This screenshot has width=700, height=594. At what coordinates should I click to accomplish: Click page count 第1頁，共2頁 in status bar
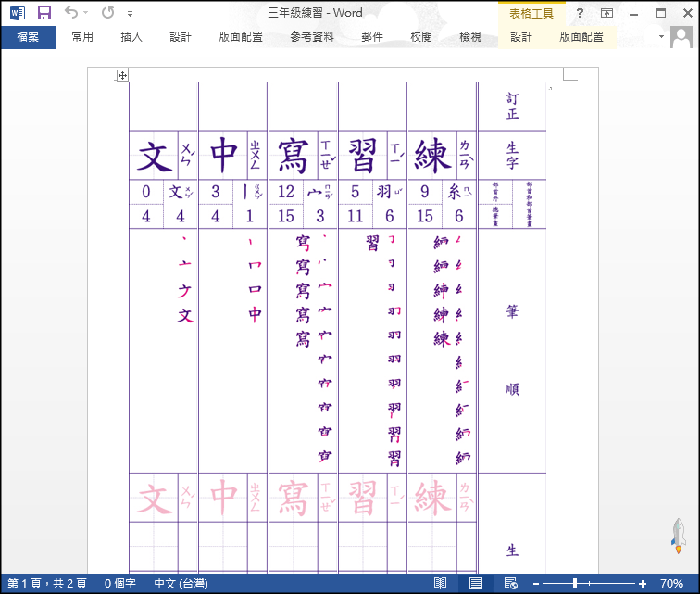[x=47, y=583]
